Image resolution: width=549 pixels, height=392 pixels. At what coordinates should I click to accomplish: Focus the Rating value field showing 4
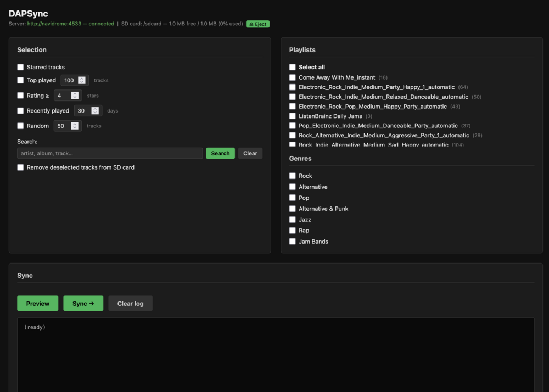coord(68,95)
